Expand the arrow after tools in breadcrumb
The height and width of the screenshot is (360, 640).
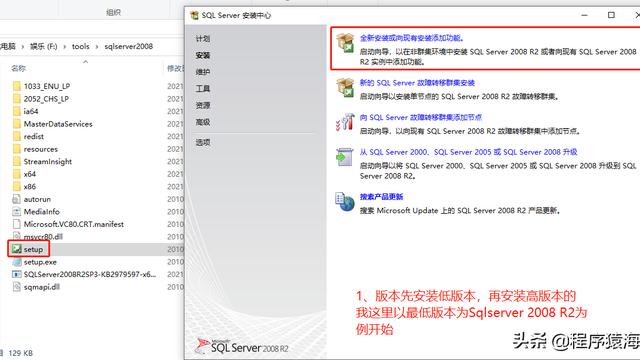[97, 47]
